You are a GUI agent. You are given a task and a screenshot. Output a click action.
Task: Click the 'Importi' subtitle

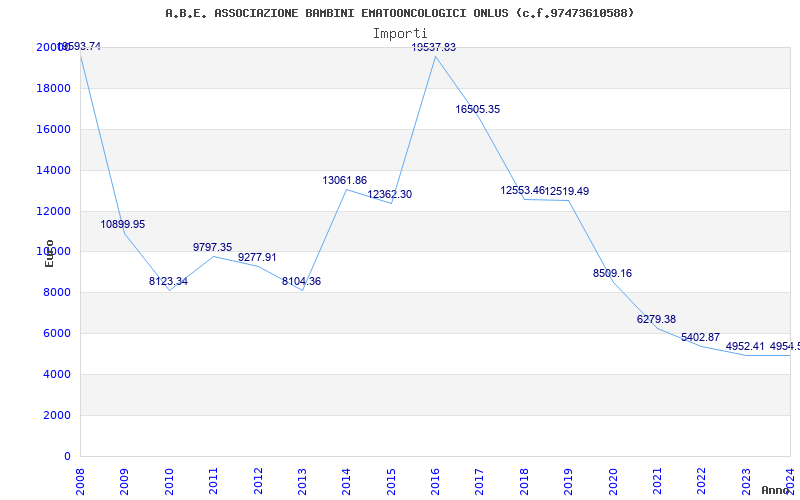pos(400,34)
